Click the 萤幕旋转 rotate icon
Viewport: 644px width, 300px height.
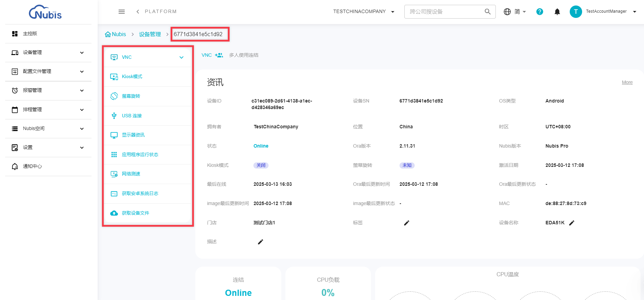click(114, 96)
